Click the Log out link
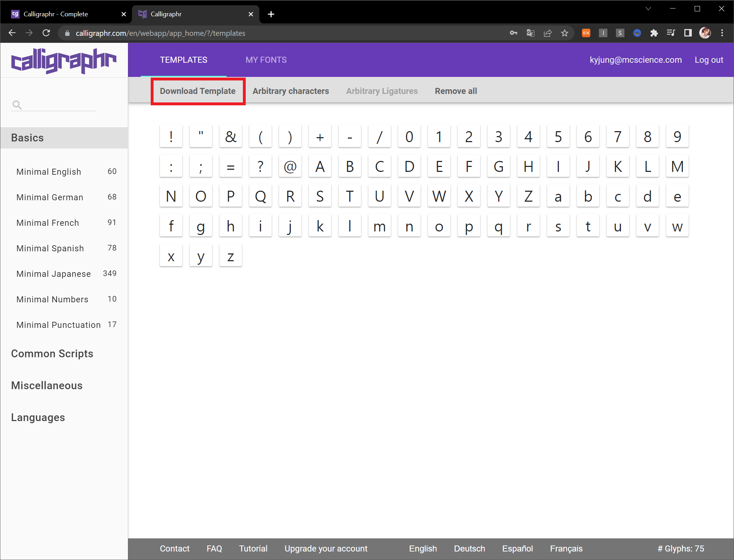The image size is (734, 560). pos(708,60)
